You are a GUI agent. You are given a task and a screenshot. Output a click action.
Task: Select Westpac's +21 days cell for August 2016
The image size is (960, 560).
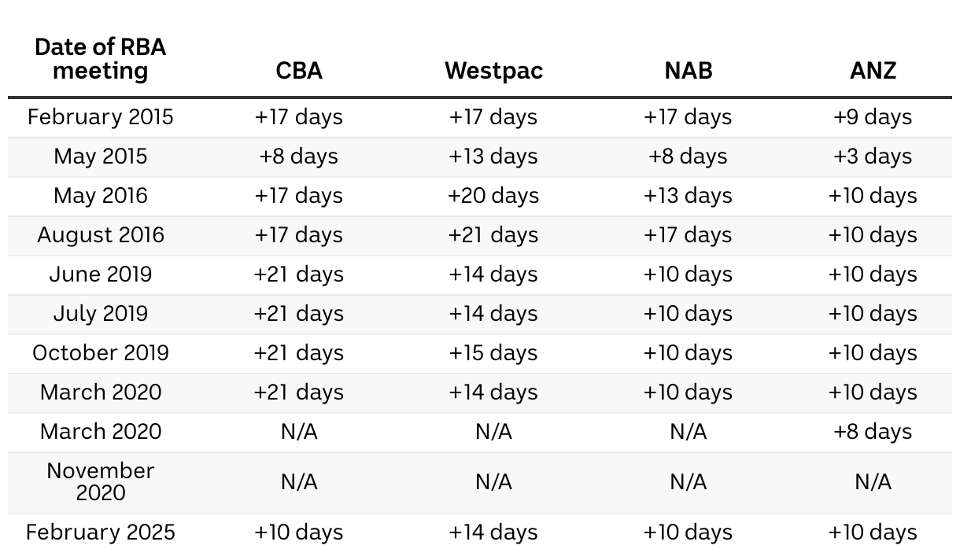(493, 235)
